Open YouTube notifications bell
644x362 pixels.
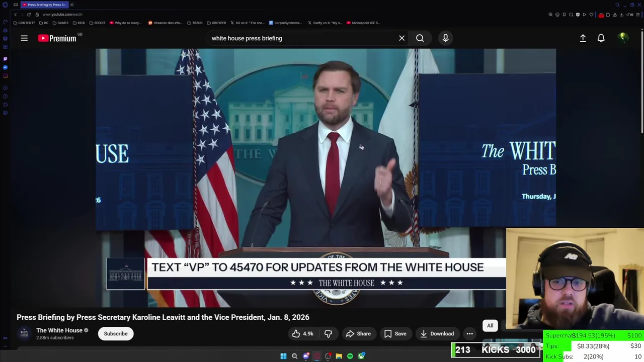(x=601, y=38)
